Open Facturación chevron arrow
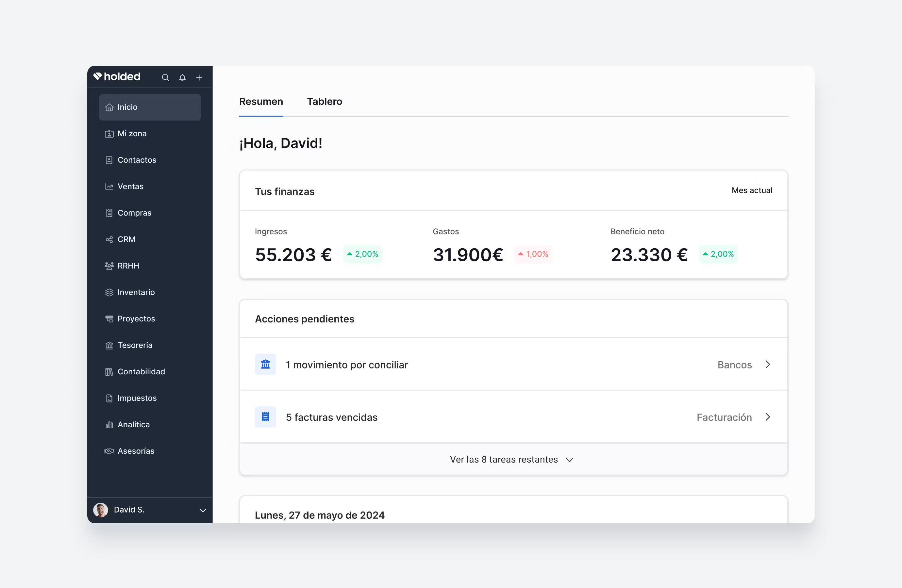 click(767, 417)
